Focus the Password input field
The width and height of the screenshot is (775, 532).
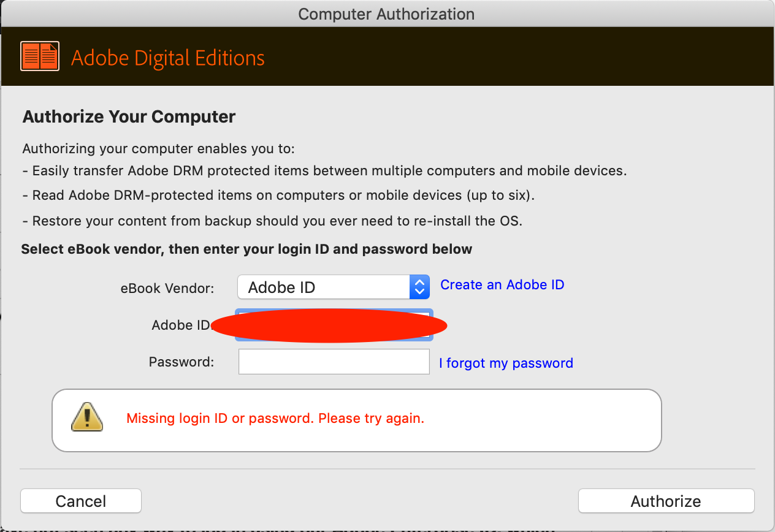(x=334, y=362)
